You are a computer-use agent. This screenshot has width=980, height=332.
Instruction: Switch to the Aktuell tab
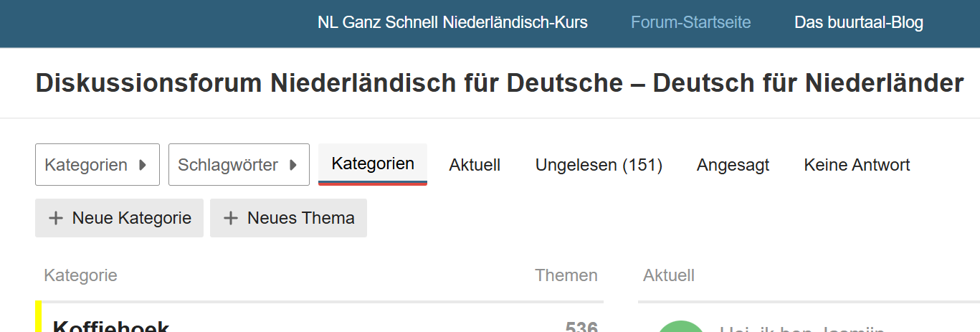pyautogui.click(x=475, y=165)
